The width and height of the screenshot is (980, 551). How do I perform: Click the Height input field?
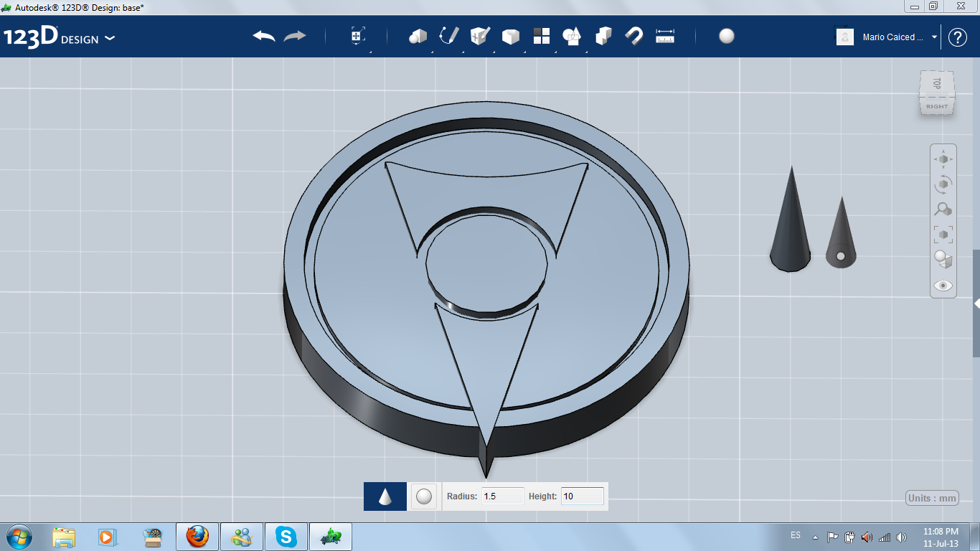click(x=583, y=496)
